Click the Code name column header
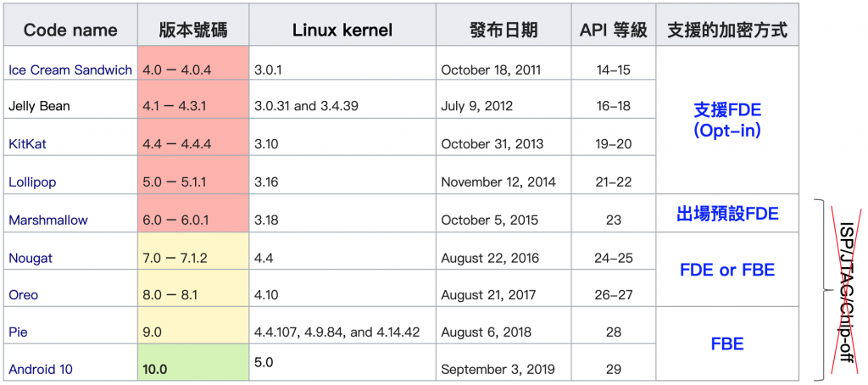Viewport: 868px width, 385px height. coord(71,25)
